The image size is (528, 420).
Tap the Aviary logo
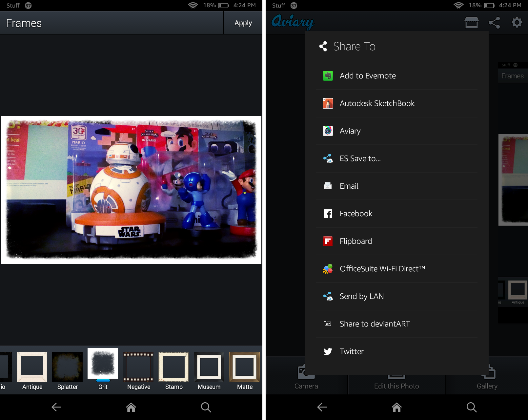(293, 22)
